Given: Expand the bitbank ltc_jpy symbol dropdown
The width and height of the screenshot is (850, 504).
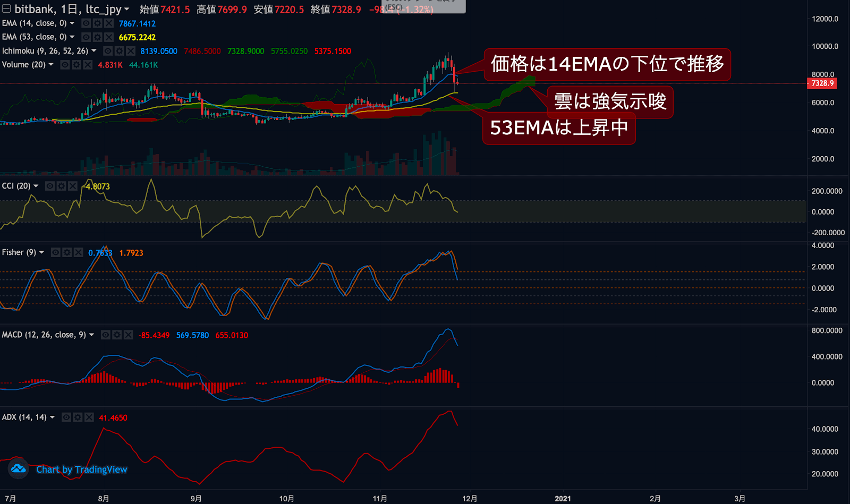Looking at the screenshot, I should click(x=127, y=10).
